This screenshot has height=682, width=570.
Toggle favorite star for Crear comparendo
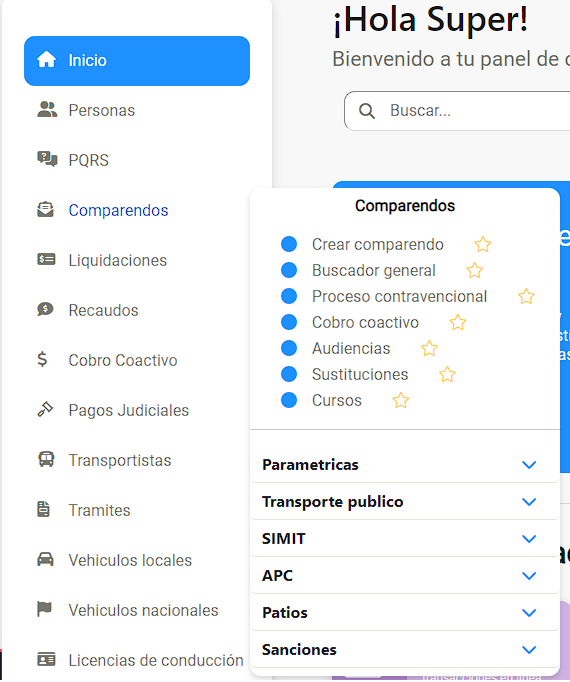coord(483,244)
